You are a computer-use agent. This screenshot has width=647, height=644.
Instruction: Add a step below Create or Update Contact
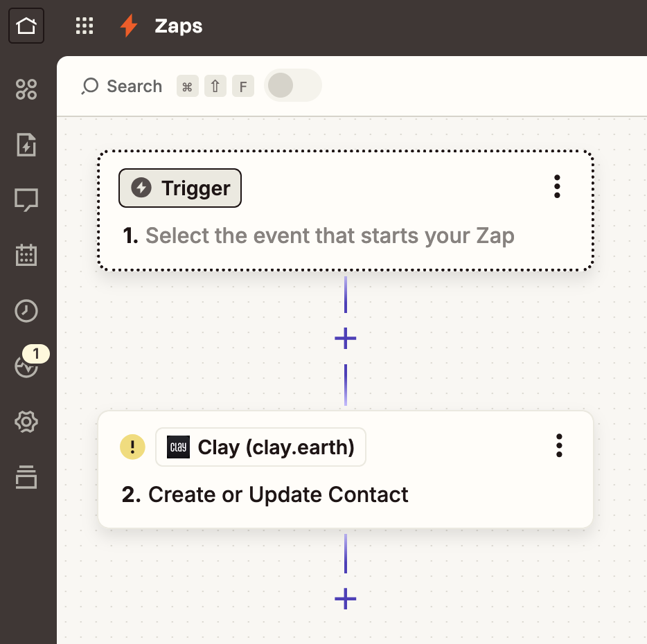tap(346, 599)
